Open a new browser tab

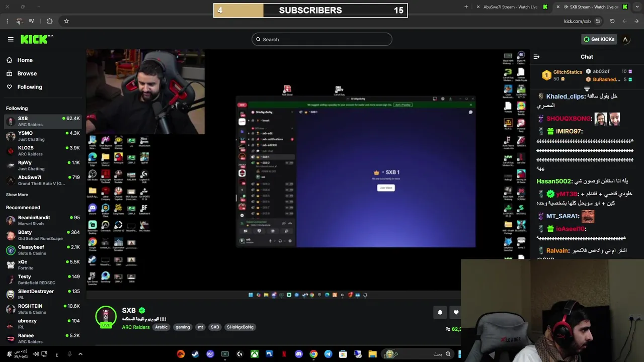(x=466, y=7)
